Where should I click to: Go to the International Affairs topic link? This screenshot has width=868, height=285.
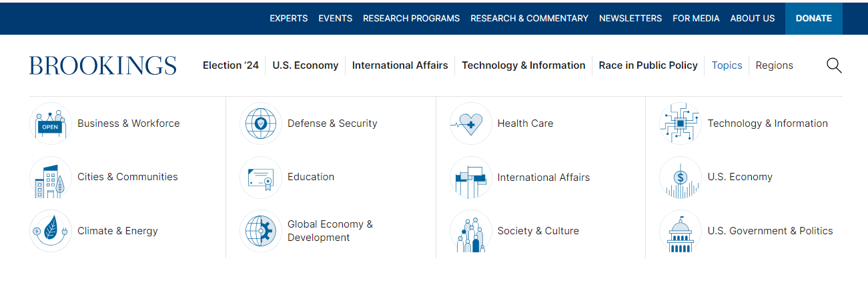point(544,178)
